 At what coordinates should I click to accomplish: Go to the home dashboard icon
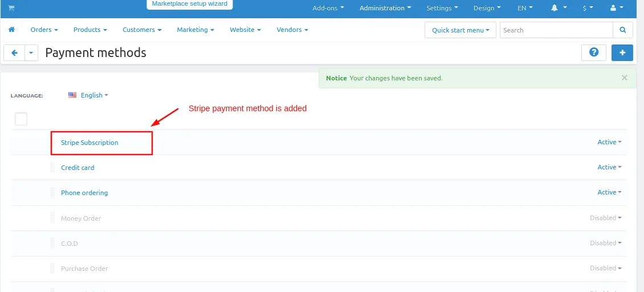point(11,30)
